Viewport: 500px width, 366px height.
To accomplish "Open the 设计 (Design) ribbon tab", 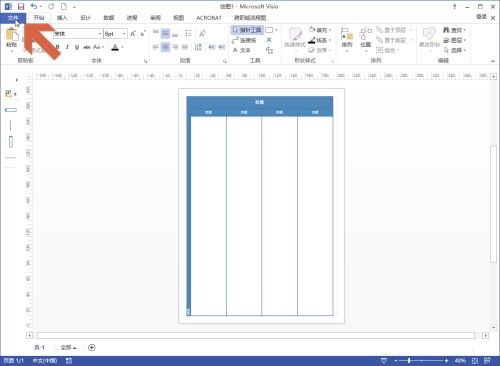I will coord(86,18).
